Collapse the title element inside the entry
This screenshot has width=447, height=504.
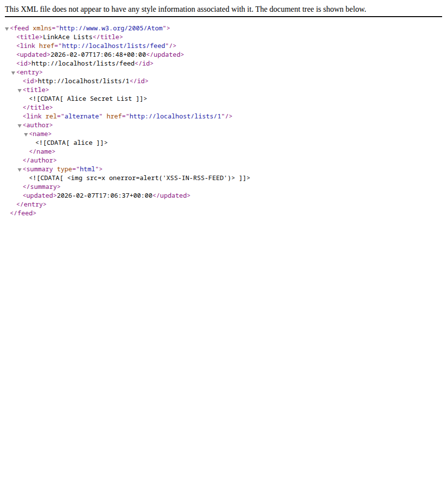pos(20,90)
